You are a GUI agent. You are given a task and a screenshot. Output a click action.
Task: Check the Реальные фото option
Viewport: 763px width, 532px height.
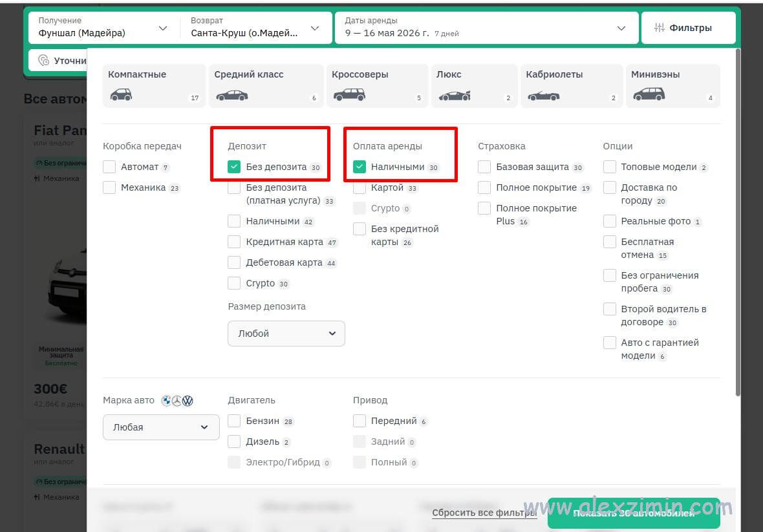(610, 221)
